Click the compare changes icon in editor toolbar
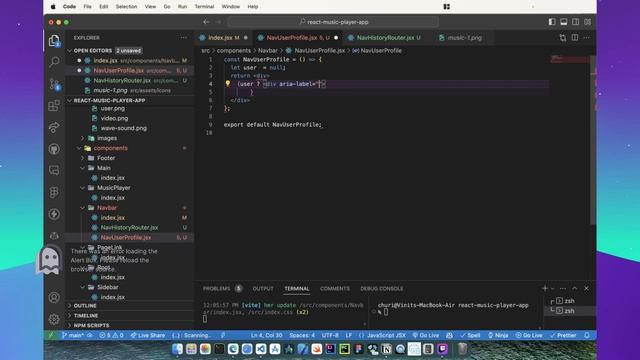 tap(563, 38)
